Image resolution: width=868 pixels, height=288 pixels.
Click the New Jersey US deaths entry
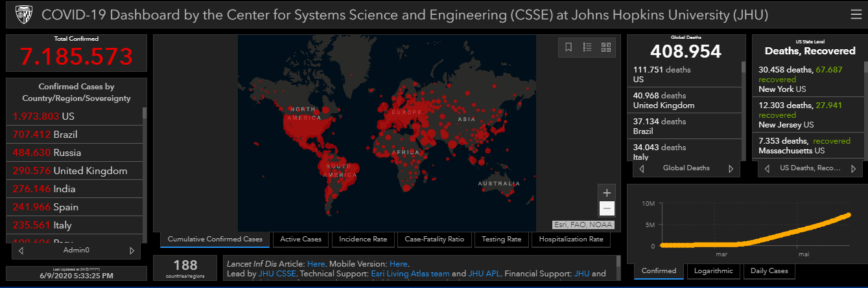tap(807, 115)
